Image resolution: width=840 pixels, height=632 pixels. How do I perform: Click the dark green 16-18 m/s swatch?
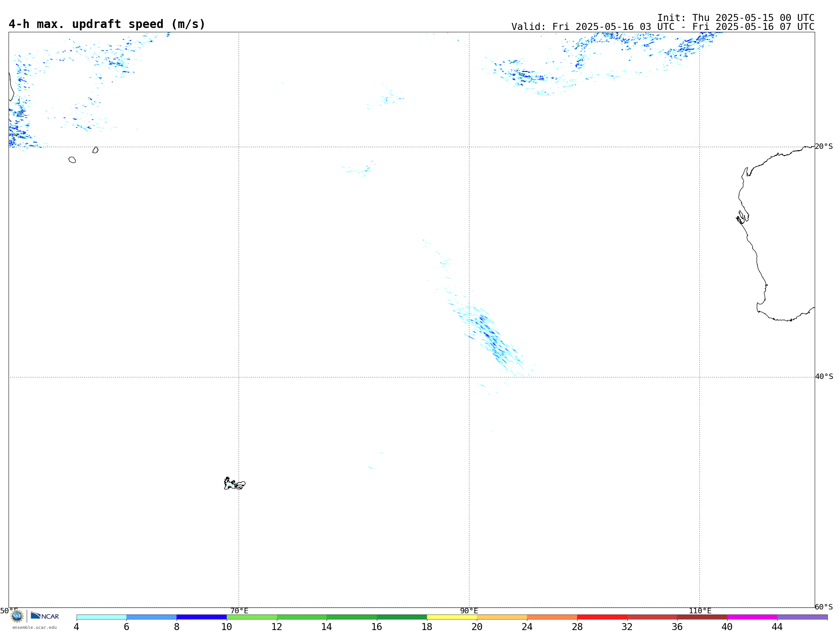coord(402,617)
